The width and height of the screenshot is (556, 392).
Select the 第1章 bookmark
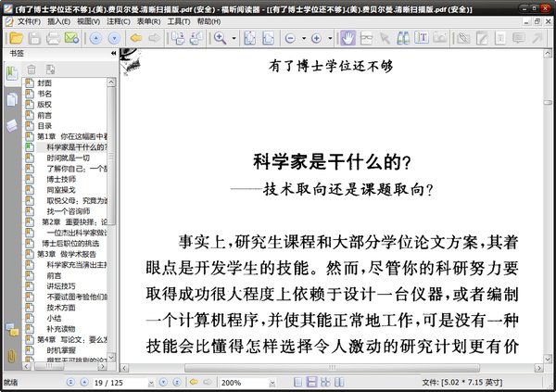[x=72, y=136]
